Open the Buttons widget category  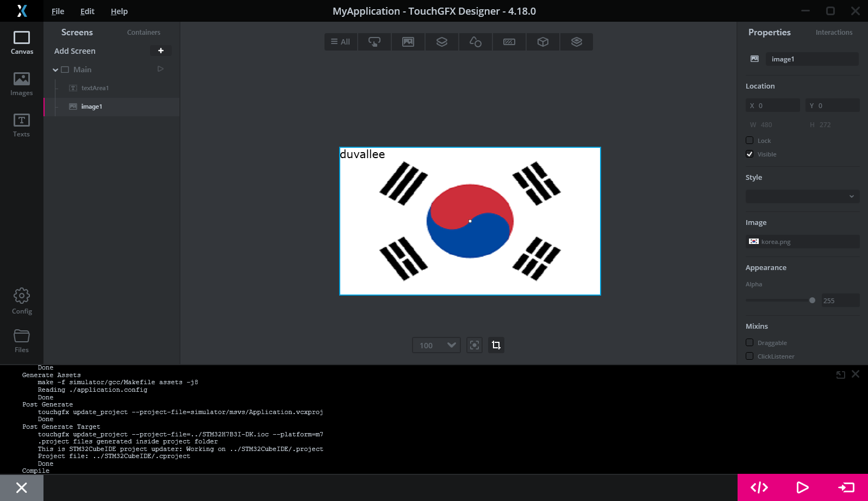click(x=374, y=42)
